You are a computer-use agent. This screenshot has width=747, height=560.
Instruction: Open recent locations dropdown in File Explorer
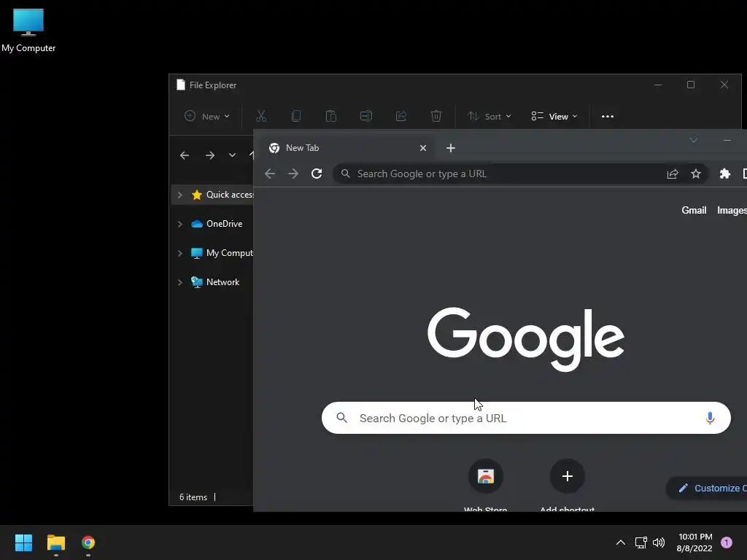pos(232,155)
